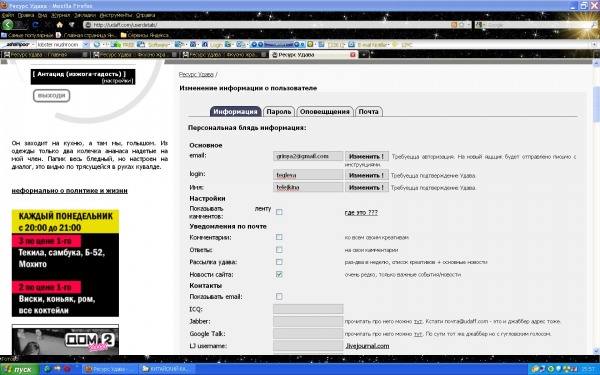Click the Ashampoo logo on the toolbar
This screenshot has width=600, height=375.
coord(16,45)
